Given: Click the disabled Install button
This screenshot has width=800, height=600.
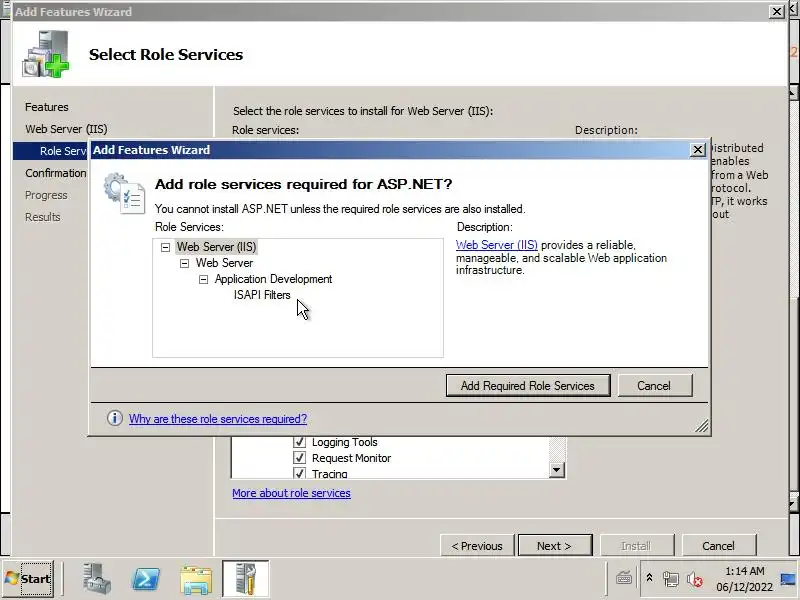Looking at the screenshot, I should click(x=637, y=546).
